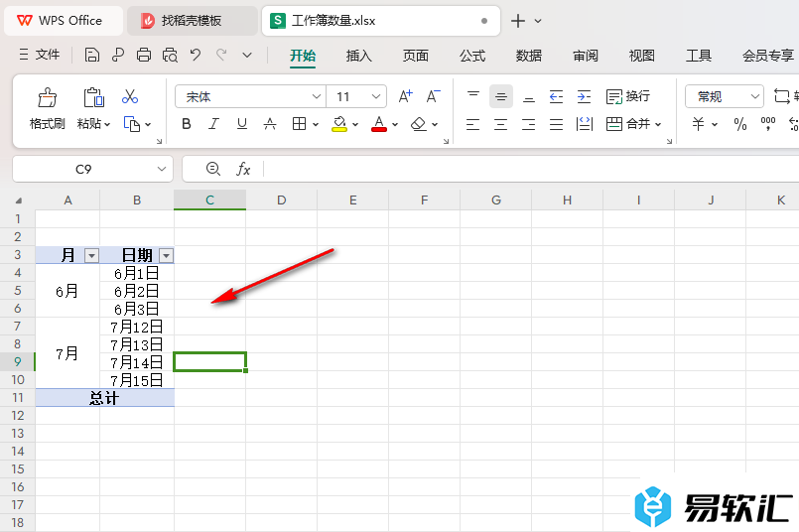Open the fill color dropdown arrow
Viewport: 799px width, 532px height.
[355, 124]
